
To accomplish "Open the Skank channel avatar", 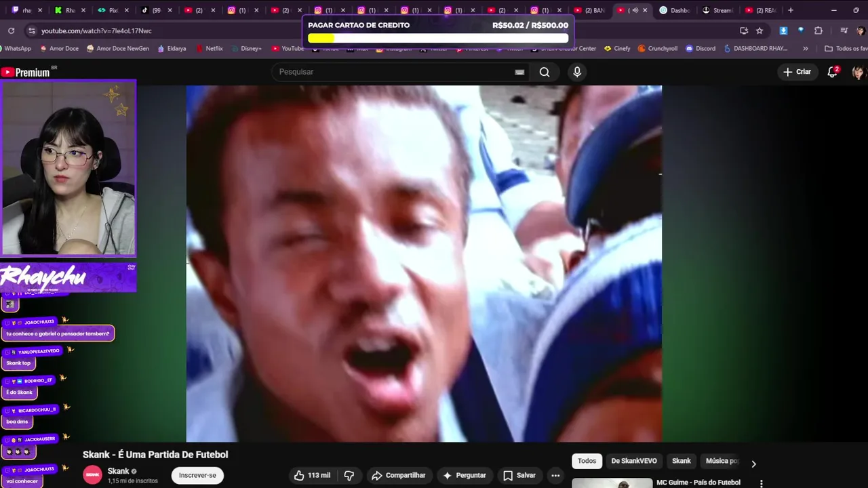I will tap(92, 475).
